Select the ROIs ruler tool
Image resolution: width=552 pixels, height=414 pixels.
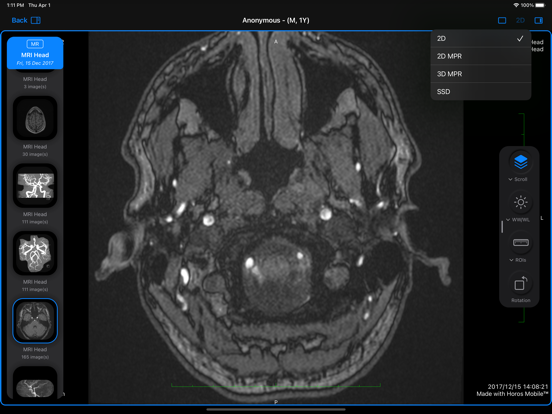tap(521, 243)
